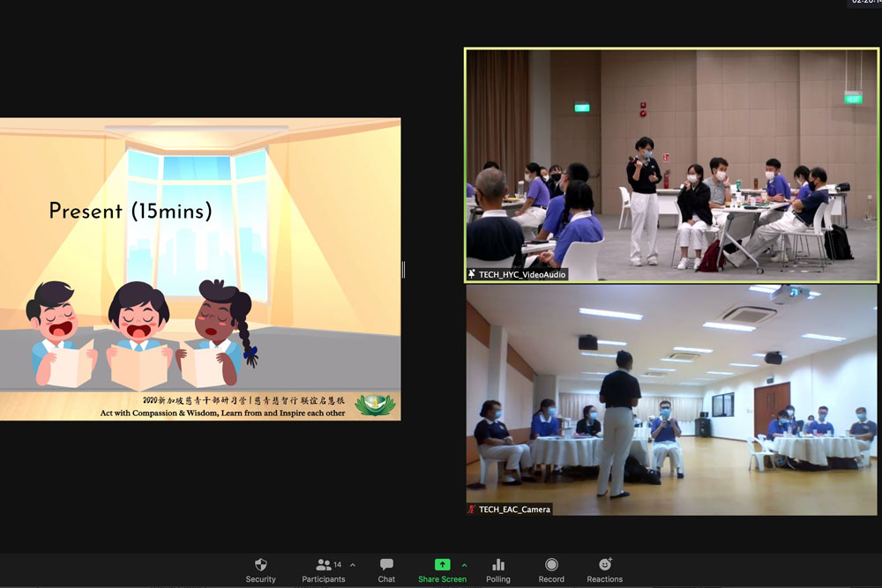Click the TECH_EAC_Camera name label
This screenshot has width=882, height=588.
click(x=514, y=510)
